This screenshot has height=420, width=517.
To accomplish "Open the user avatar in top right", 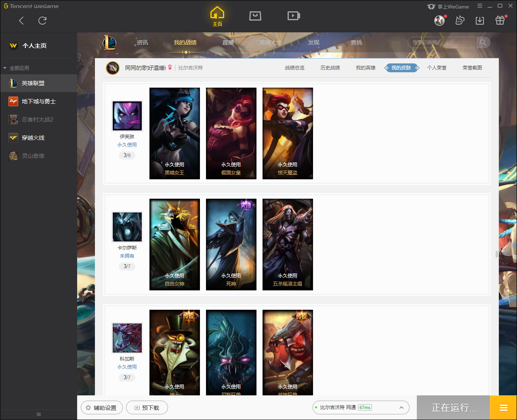I will click(x=439, y=20).
